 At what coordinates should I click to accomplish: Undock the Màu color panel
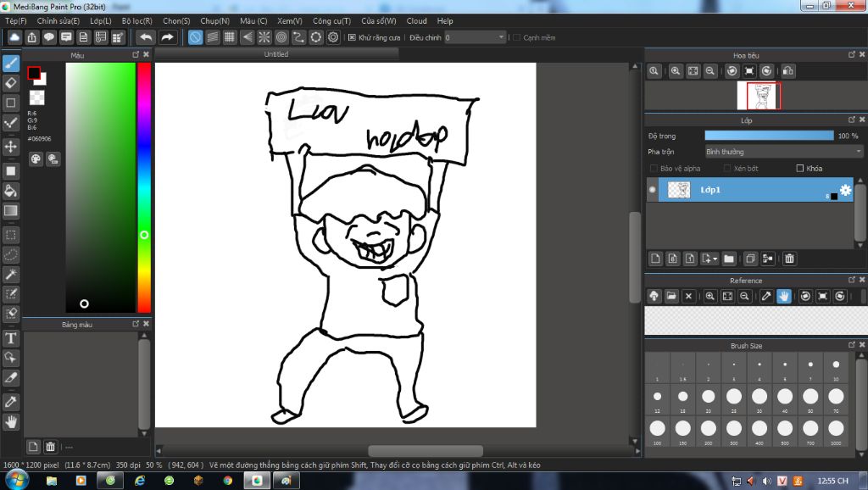point(136,54)
